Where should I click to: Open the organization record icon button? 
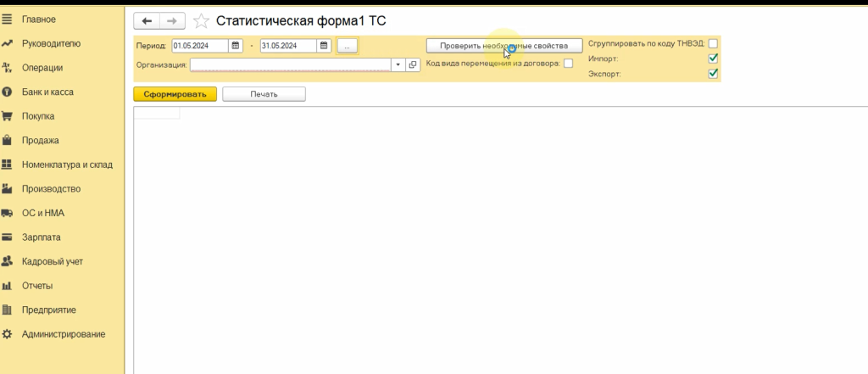pos(413,64)
